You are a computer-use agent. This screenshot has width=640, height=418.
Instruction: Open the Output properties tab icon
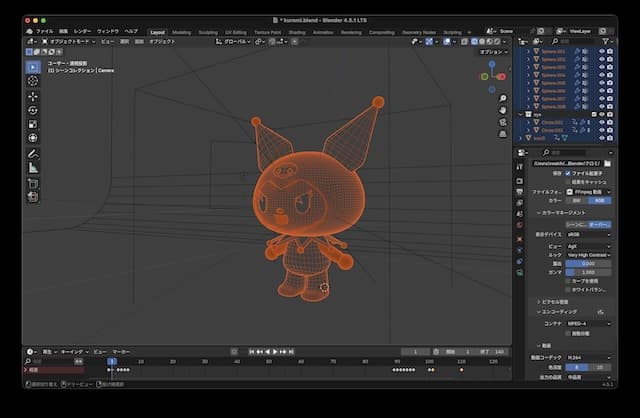[520, 192]
